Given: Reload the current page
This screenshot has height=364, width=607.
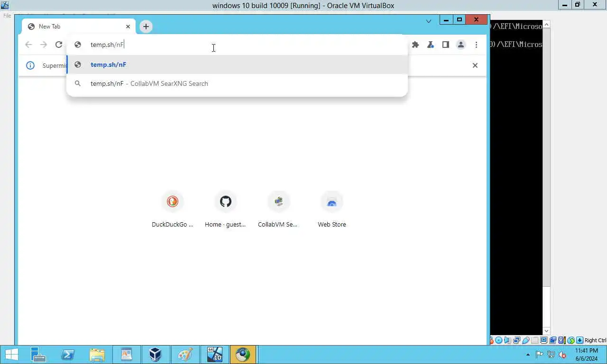Looking at the screenshot, I should 59,45.
